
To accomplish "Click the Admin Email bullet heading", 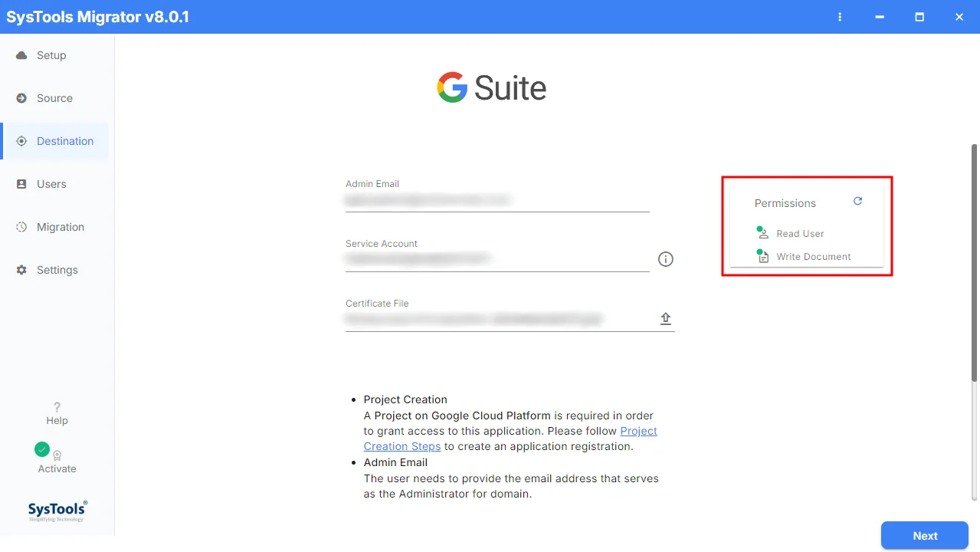I will (x=395, y=462).
